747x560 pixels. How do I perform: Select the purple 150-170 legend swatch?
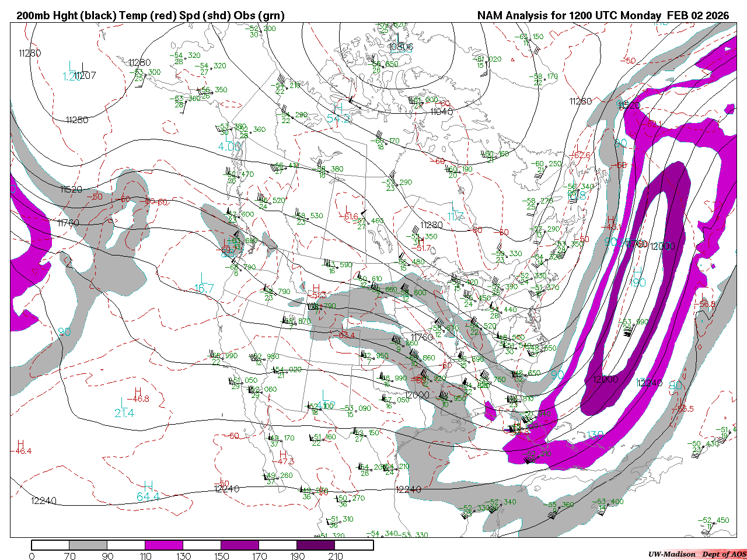pos(240,545)
